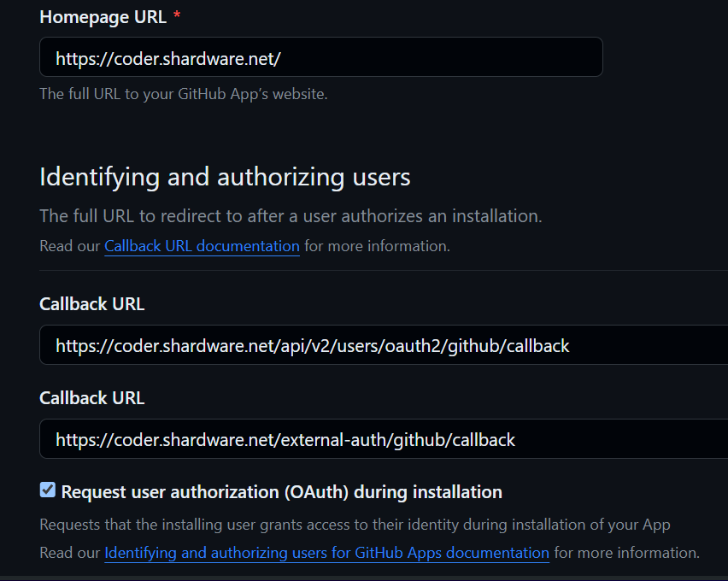Click the external-auth callback URL field
728x581 pixels.
pyautogui.click(x=385, y=439)
